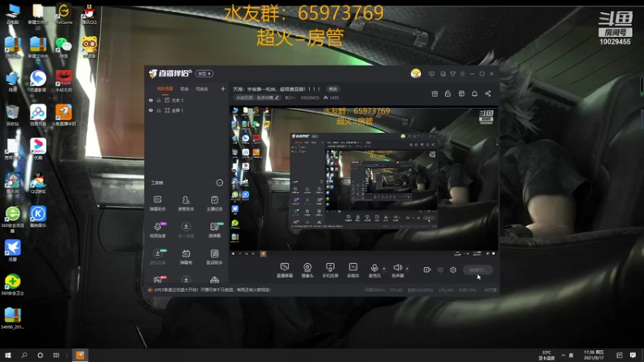The image size is (644, 362).
Task: Open the 弹幕秀 tool
Action: (x=186, y=257)
